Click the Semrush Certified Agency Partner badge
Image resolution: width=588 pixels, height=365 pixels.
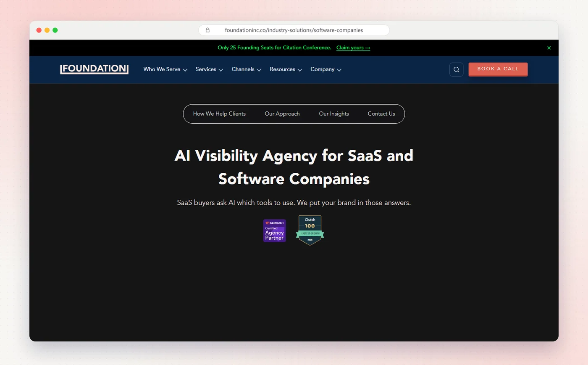tap(274, 230)
